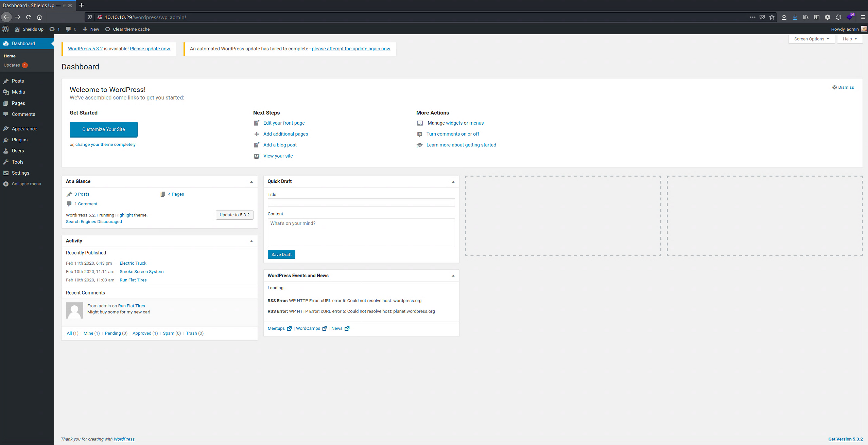Open the + New menu in admin bar

(x=90, y=29)
